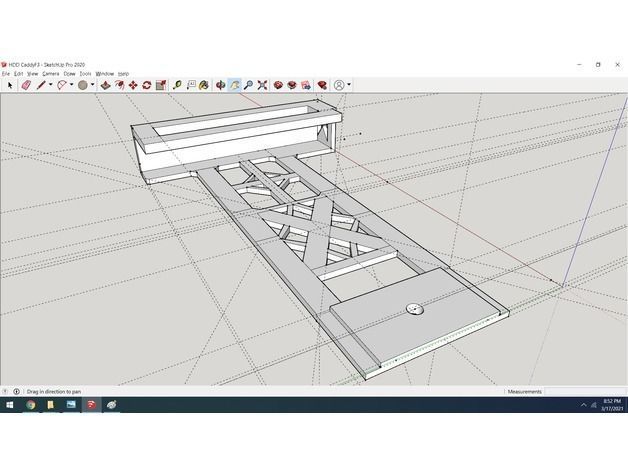Open the Photos app taskbar icon
Viewport: 628px width, 472px height.
coord(71,405)
